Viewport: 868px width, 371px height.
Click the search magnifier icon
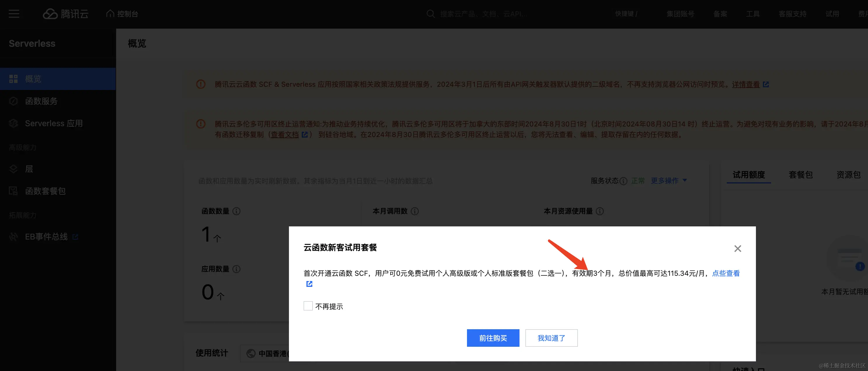pos(430,14)
